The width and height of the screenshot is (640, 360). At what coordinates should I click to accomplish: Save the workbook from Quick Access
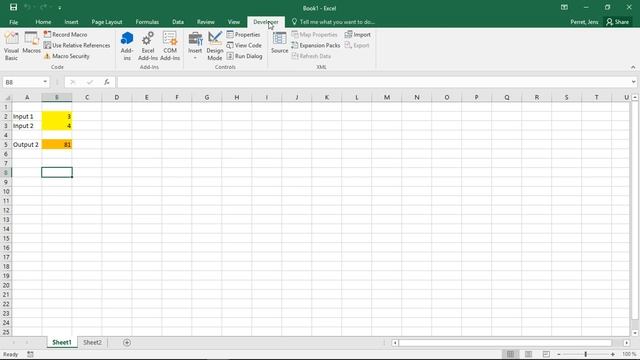(13, 7)
